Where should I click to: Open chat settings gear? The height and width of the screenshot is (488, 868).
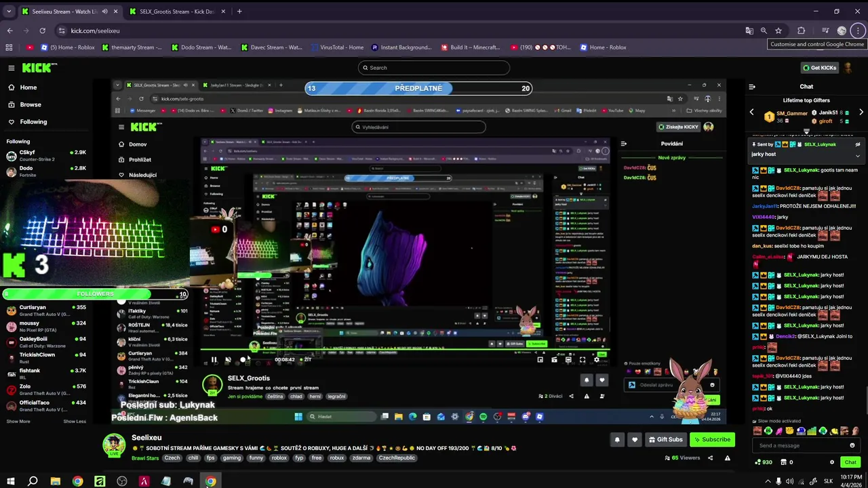[x=832, y=462]
